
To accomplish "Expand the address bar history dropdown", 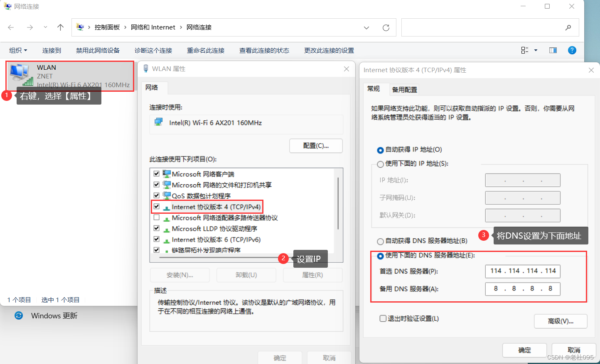I will tap(366, 28).
